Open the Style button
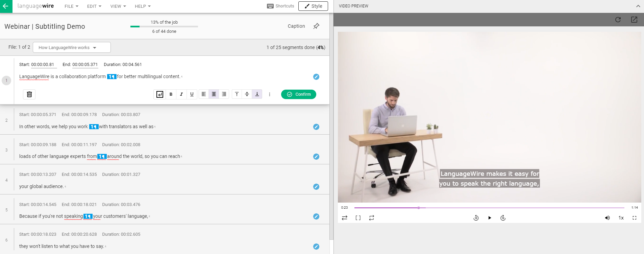The image size is (644, 254). point(313,6)
